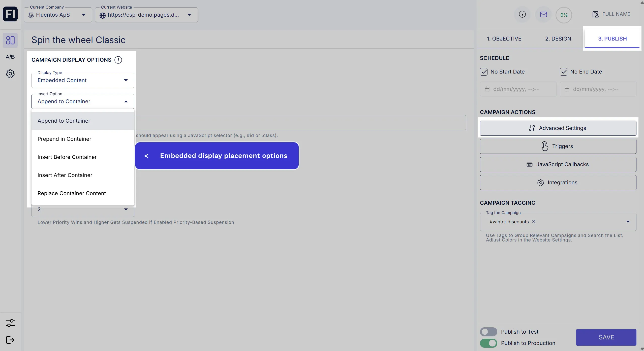Uncheck the No End Date checkbox
Image resolution: width=644 pixels, height=351 pixels.
(x=563, y=72)
